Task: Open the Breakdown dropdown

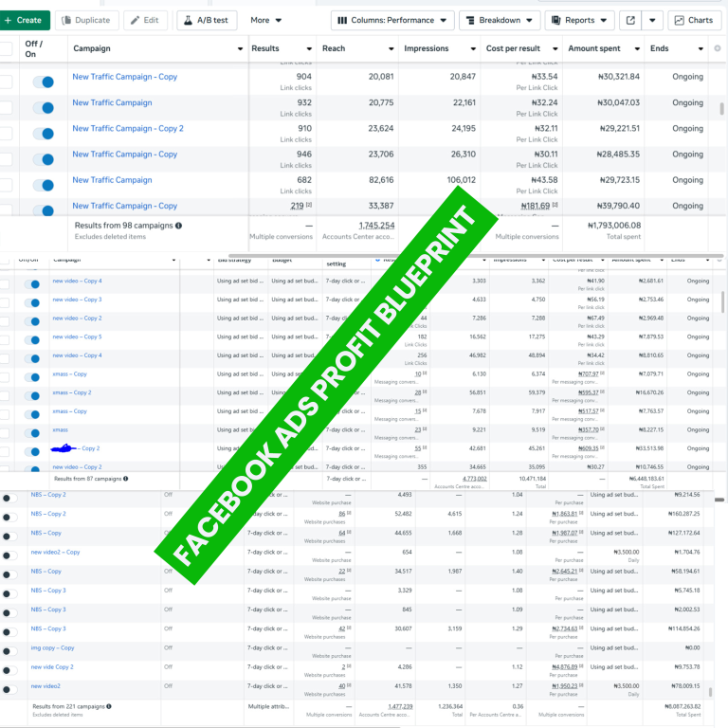Action: click(x=500, y=21)
